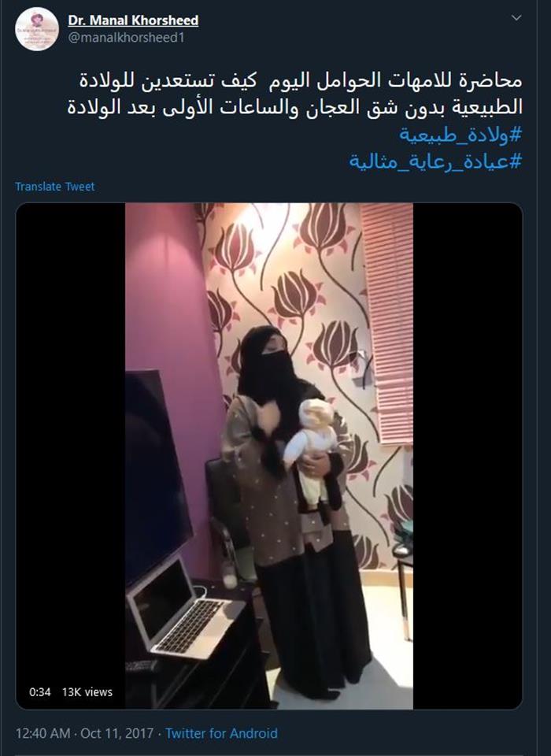This screenshot has height=756, width=551.
Task: Open the 12:40 AM timestamp link
Action: [43, 733]
